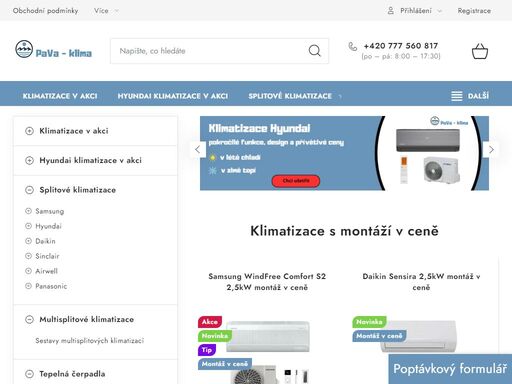512x384 pixels.
Task: Open HYUNDAI KLIMATIZACE V AKCI nav item
Action: pos(173,96)
